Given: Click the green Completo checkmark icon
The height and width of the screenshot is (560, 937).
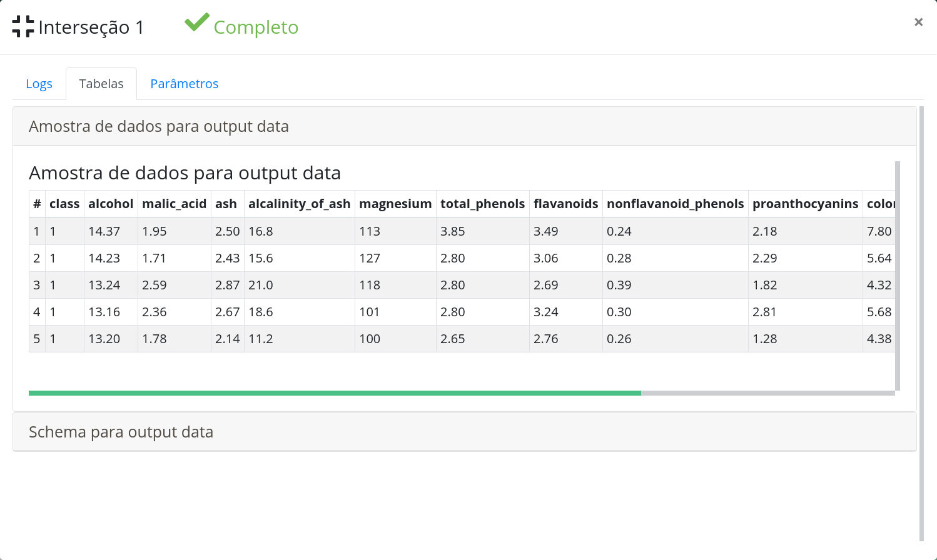Looking at the screenshot, I should click(197, 22).
